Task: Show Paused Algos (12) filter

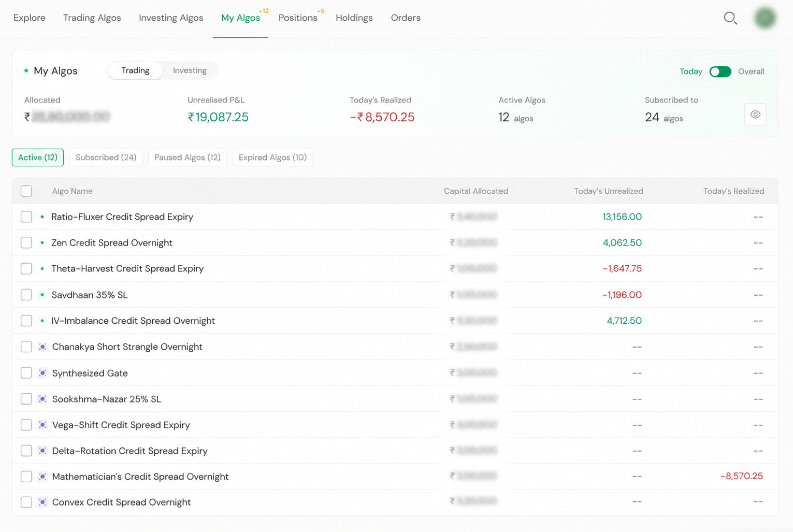Action: point(188,157)
